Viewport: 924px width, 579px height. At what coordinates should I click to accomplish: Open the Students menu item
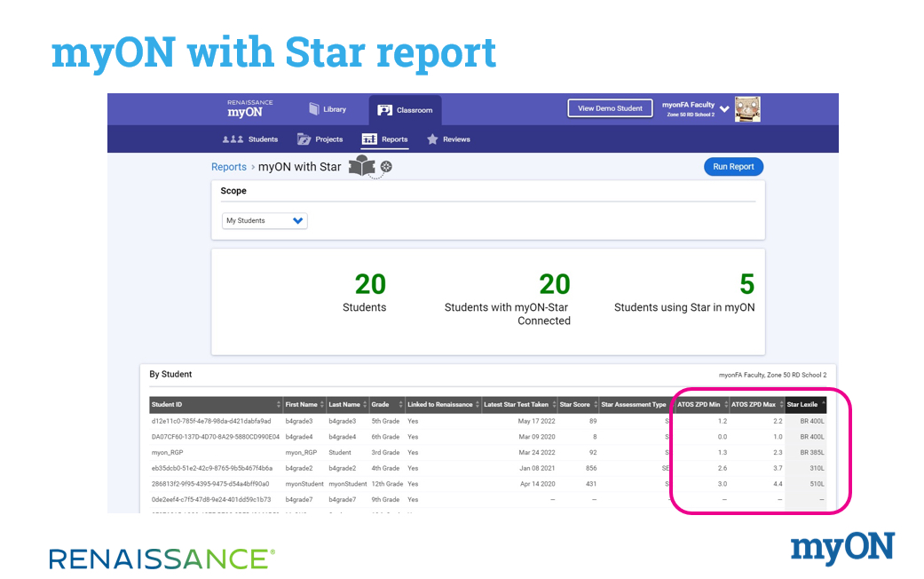coord(249,139)
